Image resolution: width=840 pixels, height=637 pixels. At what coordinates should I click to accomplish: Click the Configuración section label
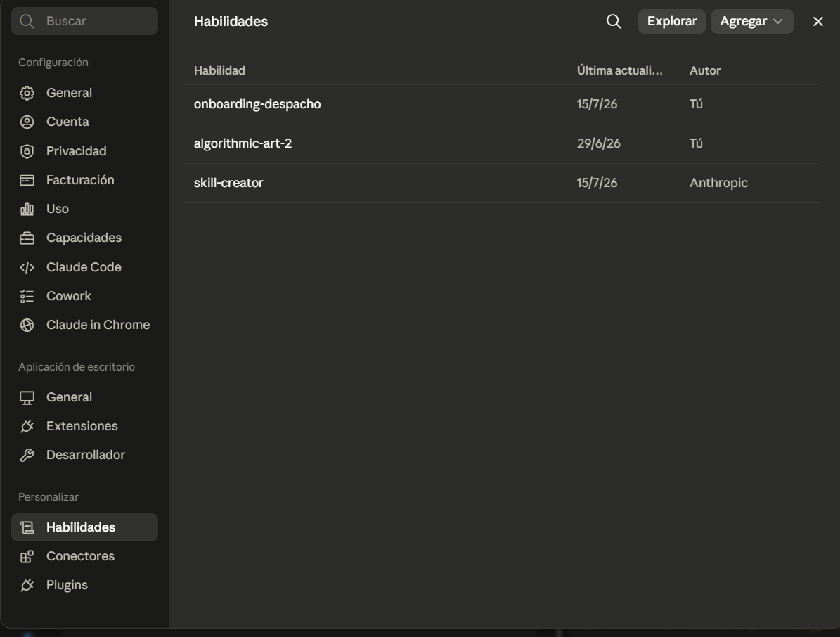(x=53, y=63)
